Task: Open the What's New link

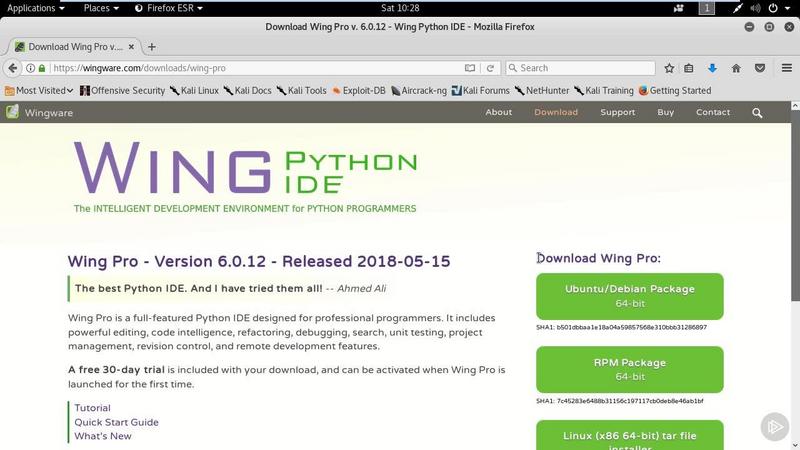Action: click(103, 436)
